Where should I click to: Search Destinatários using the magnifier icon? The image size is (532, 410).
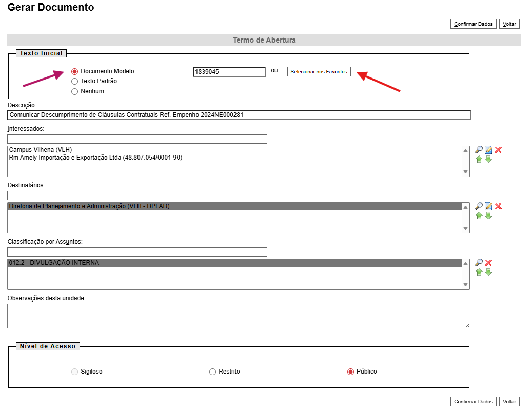click(479, 206)
